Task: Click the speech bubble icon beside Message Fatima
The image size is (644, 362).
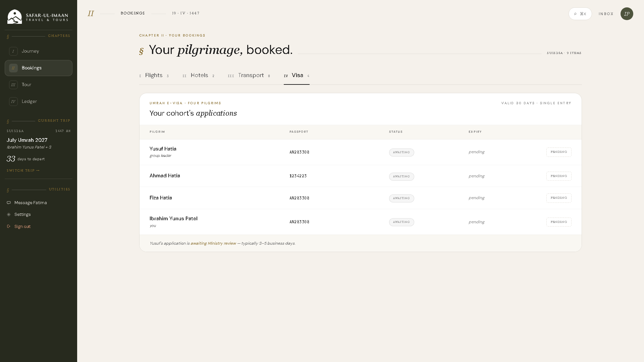Action: point(9,203)
